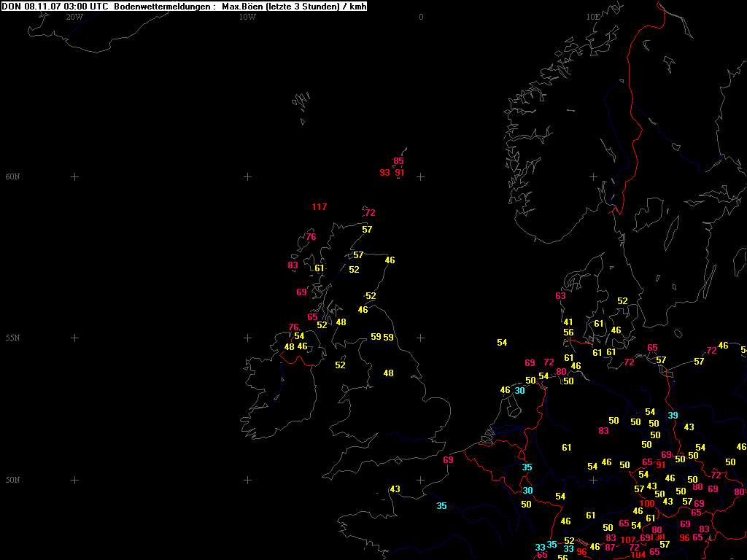747x560 pixels.
Task: Click the yellow 41 station value
Action: click(x=568, y=322)
